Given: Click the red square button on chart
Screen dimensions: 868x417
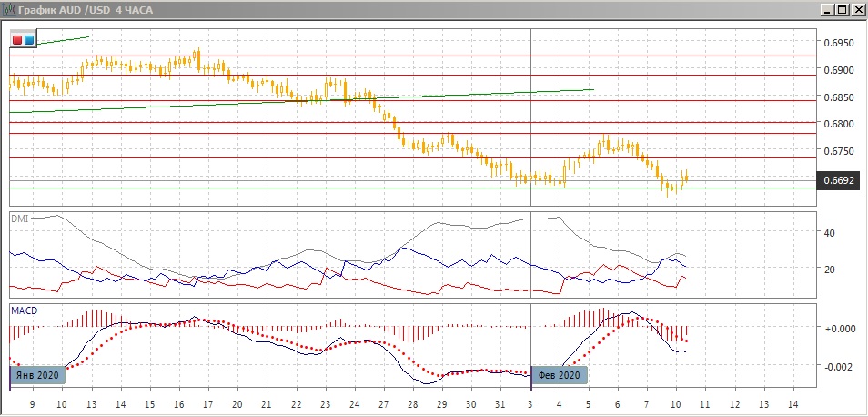Looking at the screenshot, I should point(17,40).
